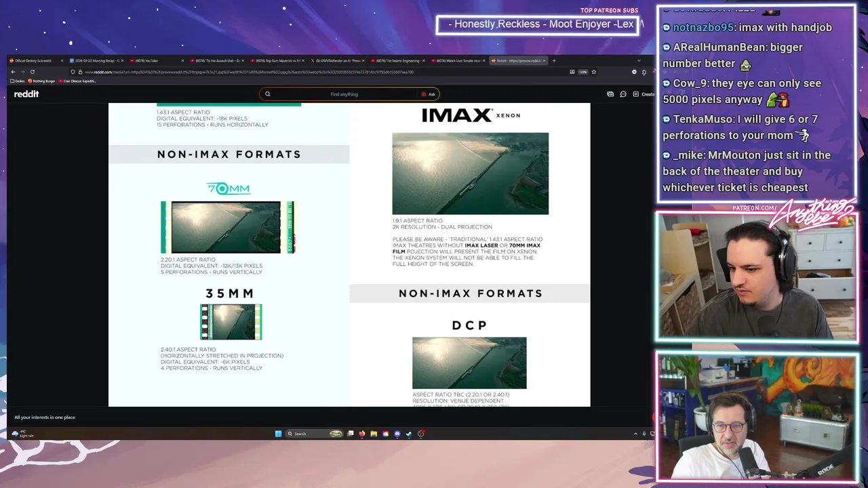Screen dimensions: 868x488
Task: Click the Ask button in Reddit search
Action: pos(429,94)
